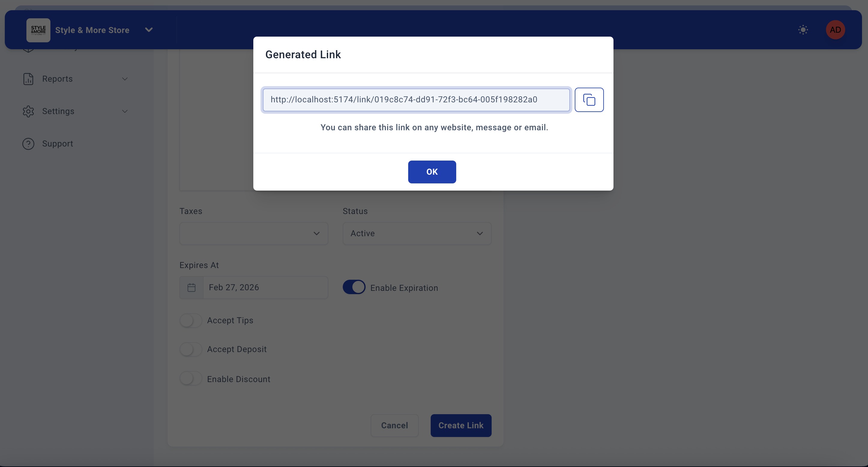Screen dimensions: 868x467
Task: Enable the Accept Deposit switch
Action: [191, 349]
